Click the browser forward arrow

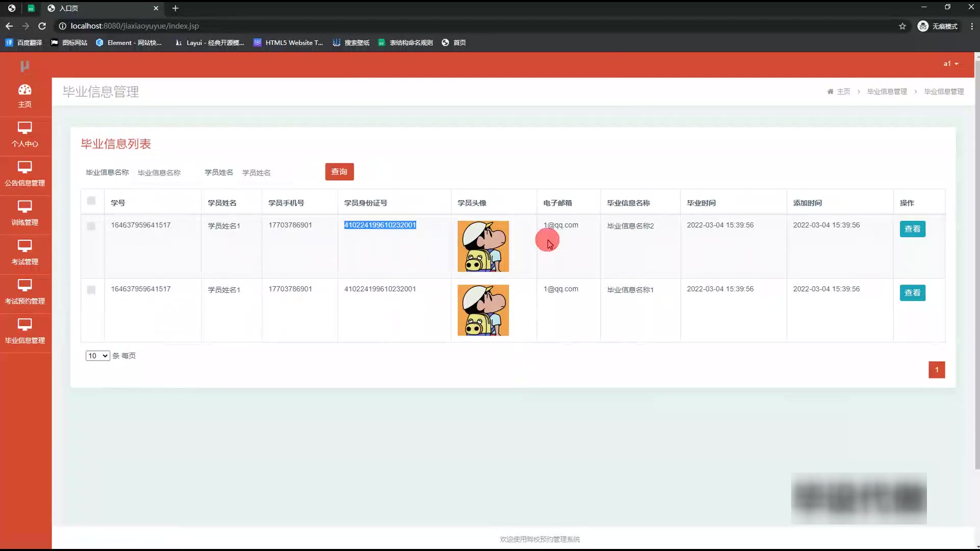click(26, 26)
